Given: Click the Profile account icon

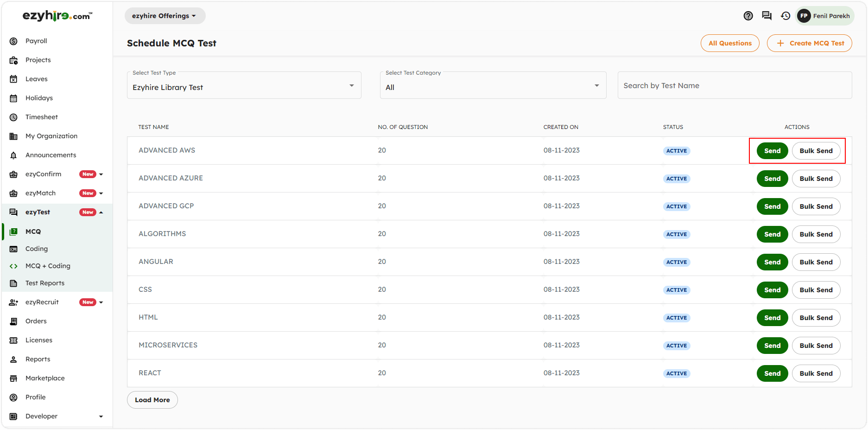Looking at the screenshot, I should pyautogui.click(x=13, y=398).
